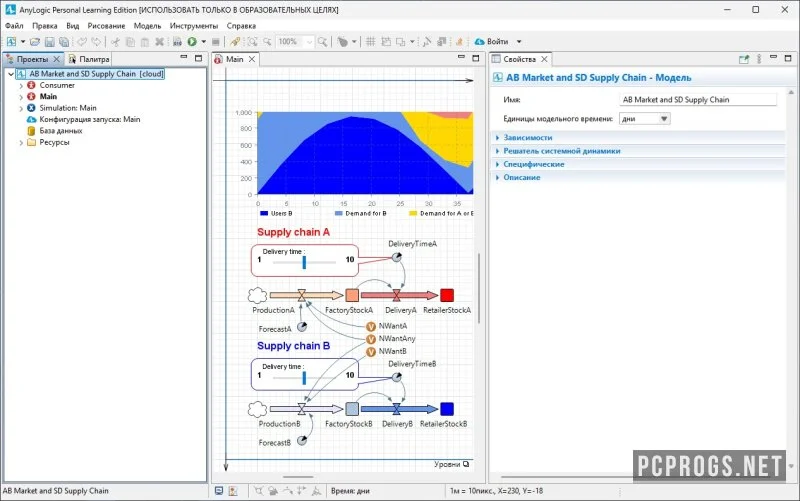Open dropdown arrow next to Войти
Viewport: 800px width, 501px height.
pos(519,41)
